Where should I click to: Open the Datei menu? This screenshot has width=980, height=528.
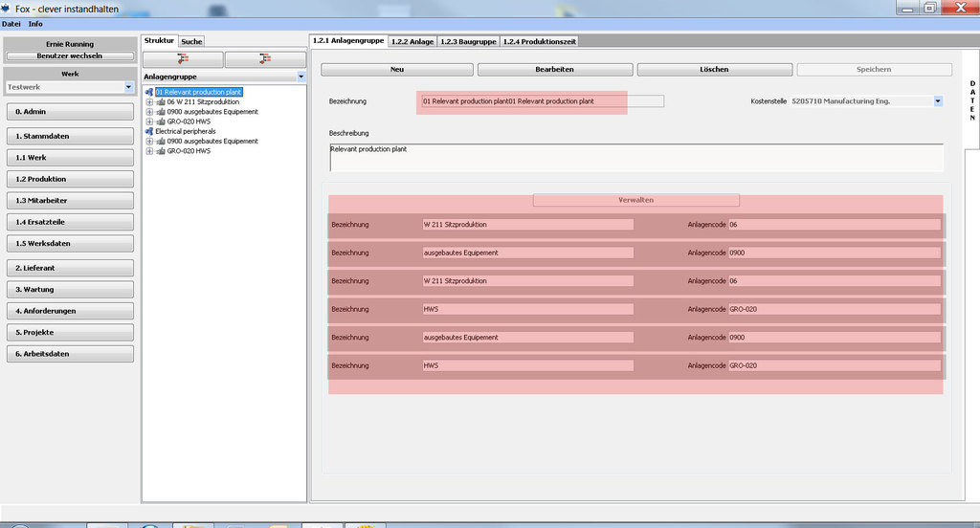(x=11, y=23)
